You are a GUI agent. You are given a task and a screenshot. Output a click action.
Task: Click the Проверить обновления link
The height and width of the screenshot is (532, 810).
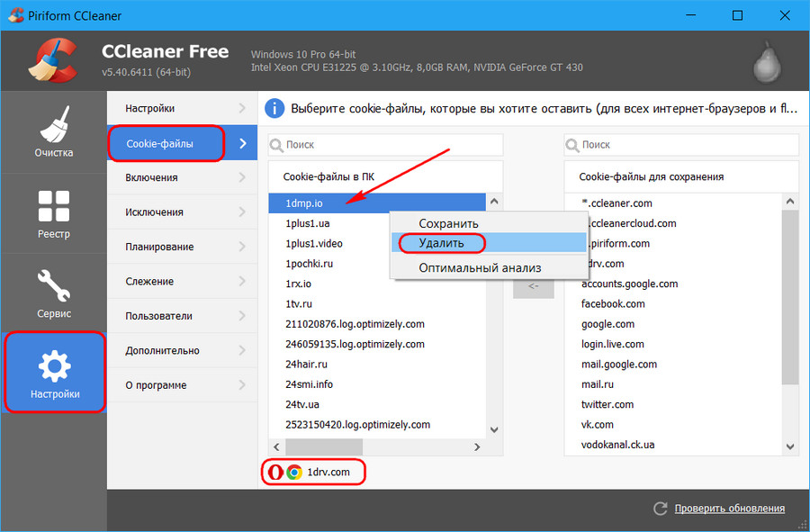coord(729,509)
